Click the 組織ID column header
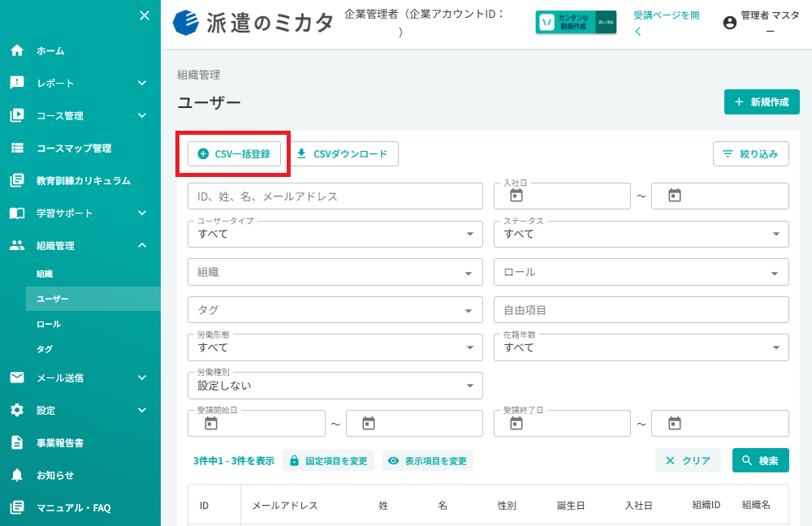Viewport: 812px width, 526px height. coord(706,505)
